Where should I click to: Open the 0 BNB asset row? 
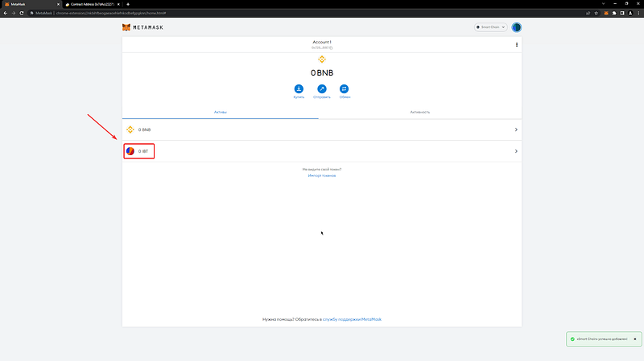pos(321,129)
